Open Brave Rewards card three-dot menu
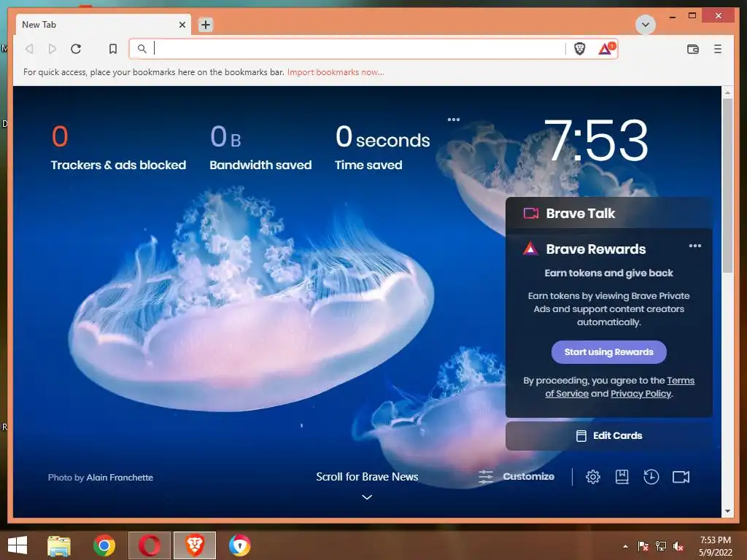747x560 pixels. 694,246
